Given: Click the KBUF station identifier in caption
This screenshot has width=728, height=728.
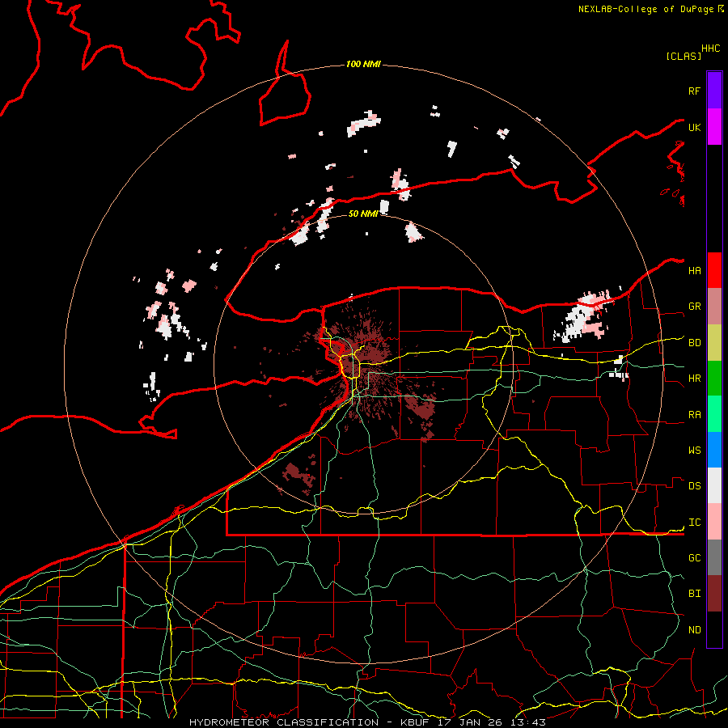Looking at the screenshot, I should point(415,722).
